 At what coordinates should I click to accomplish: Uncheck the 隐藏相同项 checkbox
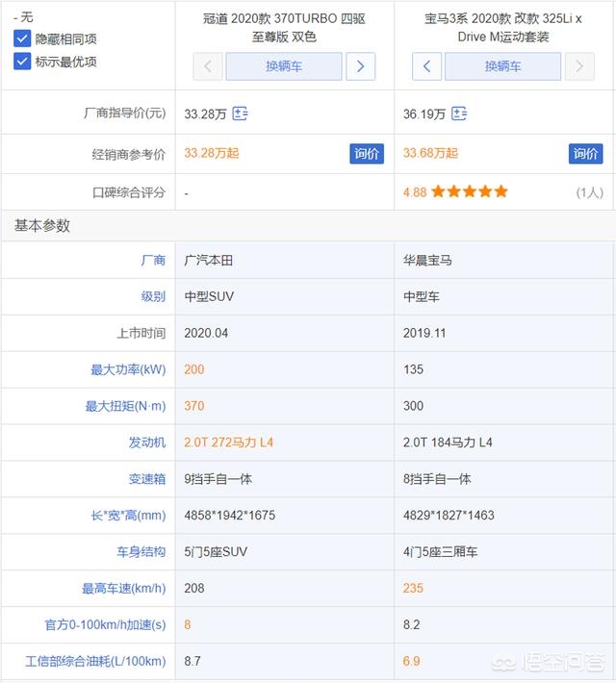pos(22,38)
